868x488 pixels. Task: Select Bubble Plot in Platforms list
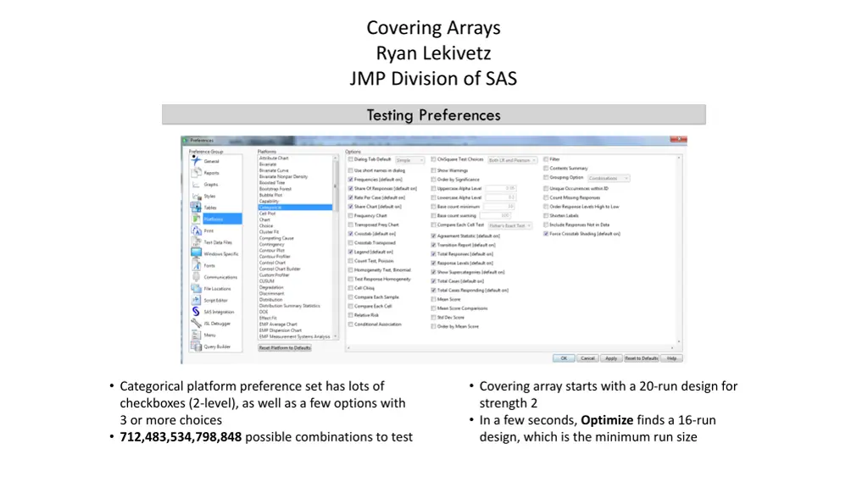[x=270, y=195]
